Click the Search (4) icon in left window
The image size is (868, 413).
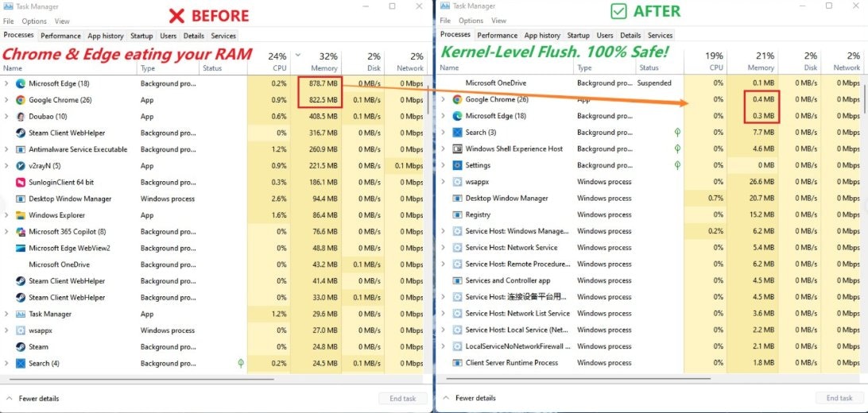click(21, 363)
